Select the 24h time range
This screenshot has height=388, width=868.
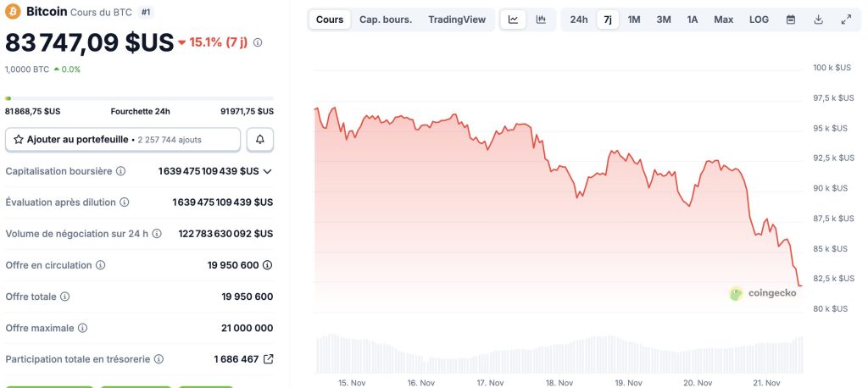click(x=579, y=19)
